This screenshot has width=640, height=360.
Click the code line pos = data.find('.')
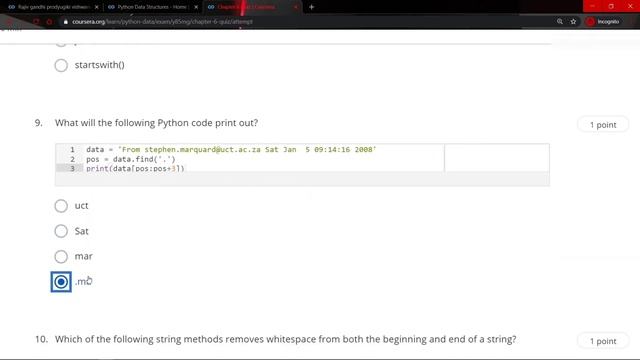[131, 159]
